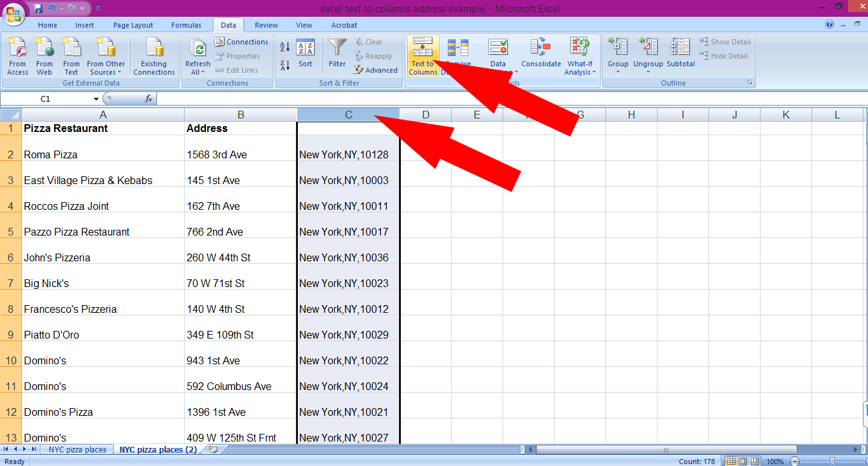
Task: Undo the last action
Action: pyautogui.click(x=52, y=8)
